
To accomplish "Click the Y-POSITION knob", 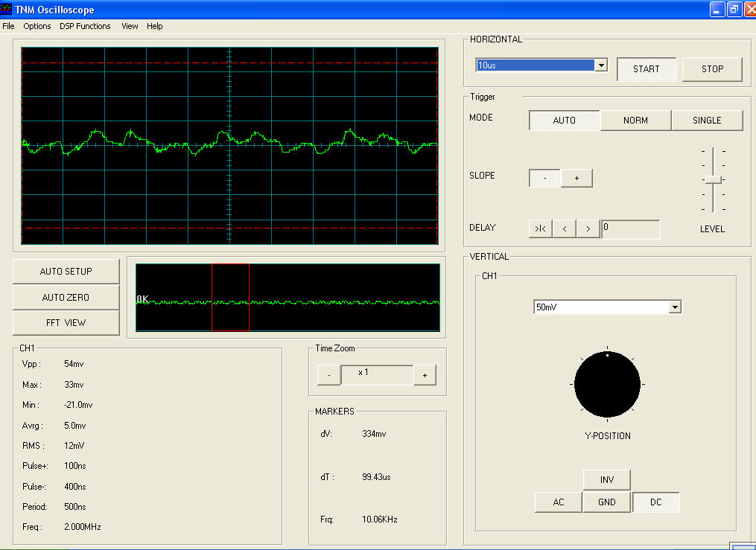I will 607,386.
